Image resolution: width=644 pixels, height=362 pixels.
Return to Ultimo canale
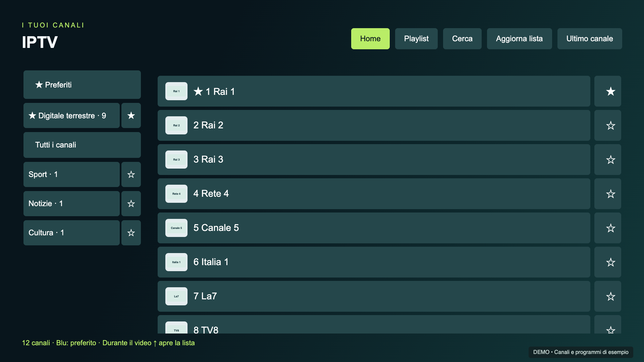(590, 39)
